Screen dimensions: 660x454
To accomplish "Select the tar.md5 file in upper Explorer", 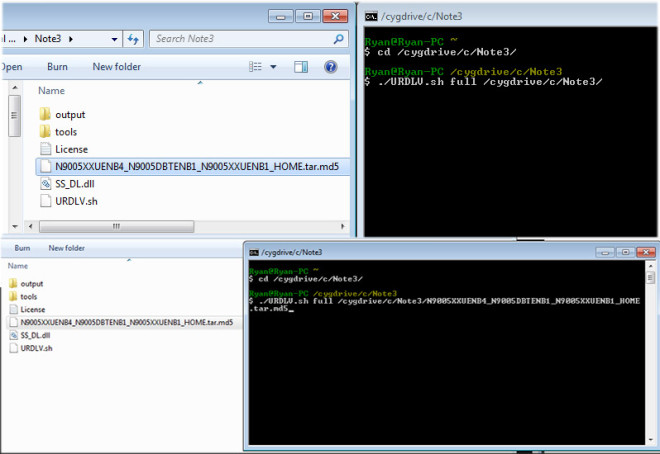I will pos(192,167).
